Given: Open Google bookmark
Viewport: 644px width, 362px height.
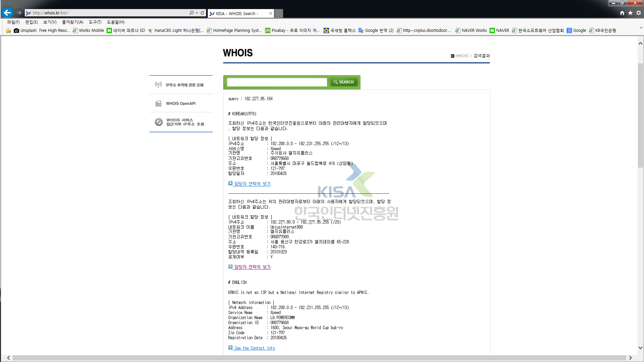Looking at the screenshot, I should [x=576, y=31].
